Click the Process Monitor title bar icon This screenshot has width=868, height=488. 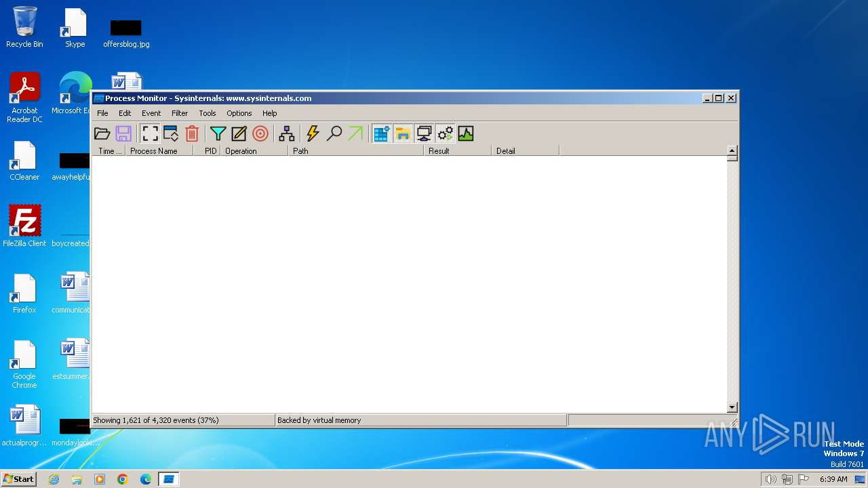click(x=98, y=98)
